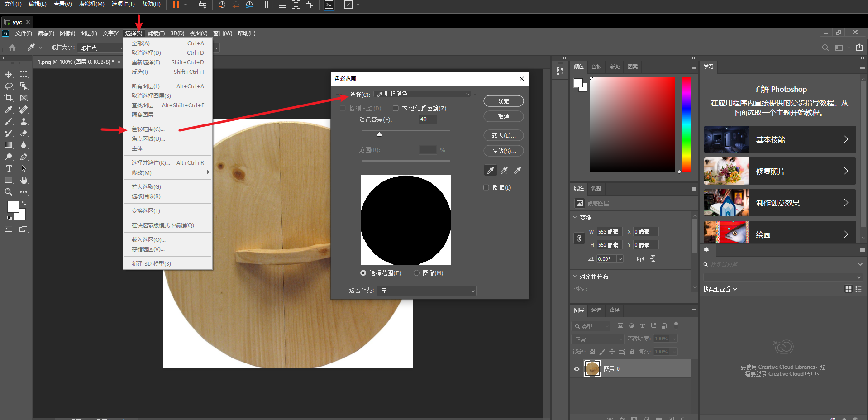Click the Add to Sample eyedropper
This screenshot has width=868, height=420.
(504, 171)
